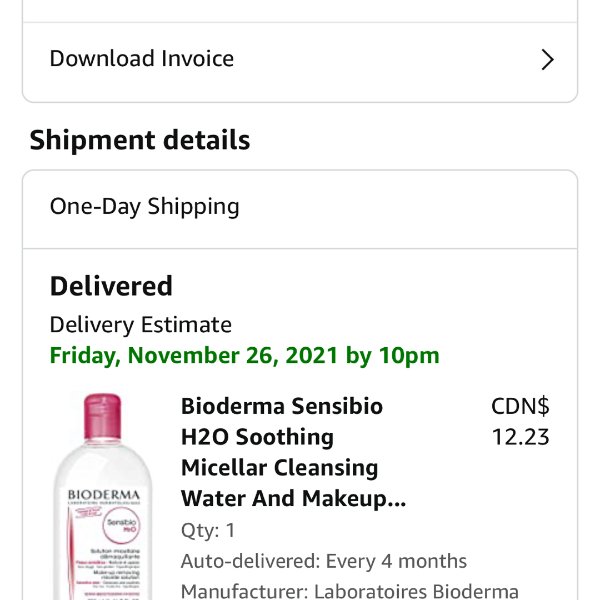Click the 12.23 price amount
Viewport: 600px width, 600px height.
[520, 437]
